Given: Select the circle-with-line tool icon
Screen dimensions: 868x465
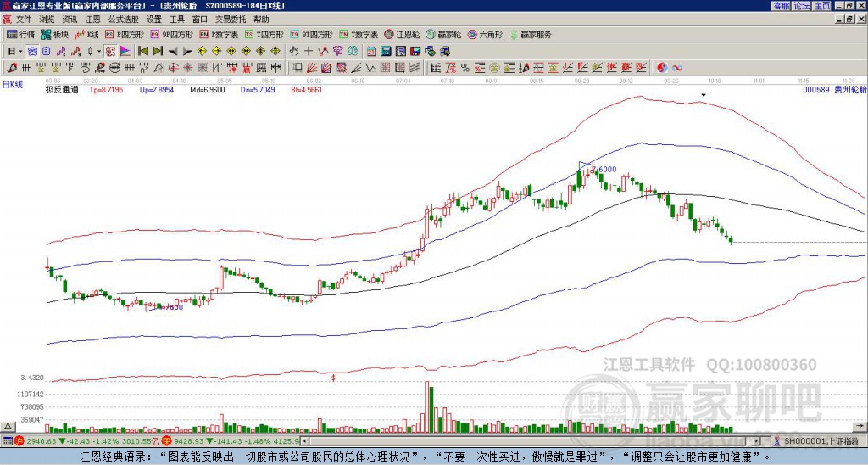Looking at the screenshot, I should click(x=114, y=68).
